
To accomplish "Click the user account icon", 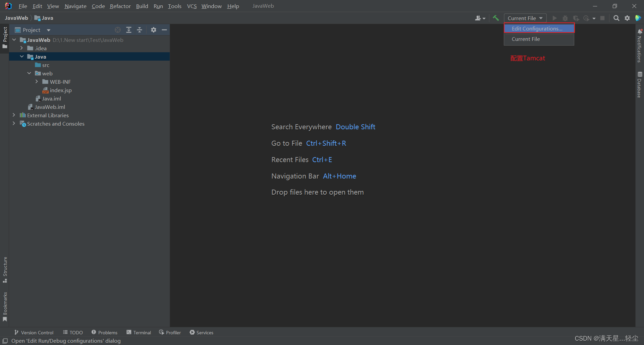I will (x=480, y=18).
